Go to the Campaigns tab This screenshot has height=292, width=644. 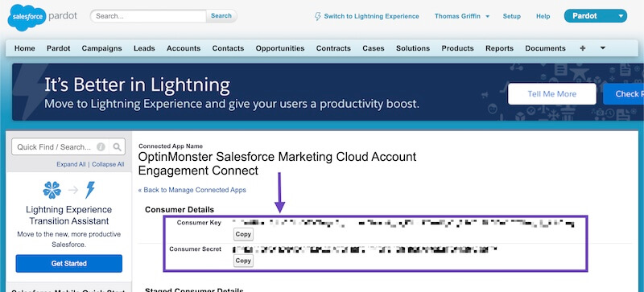click(102, 48)
